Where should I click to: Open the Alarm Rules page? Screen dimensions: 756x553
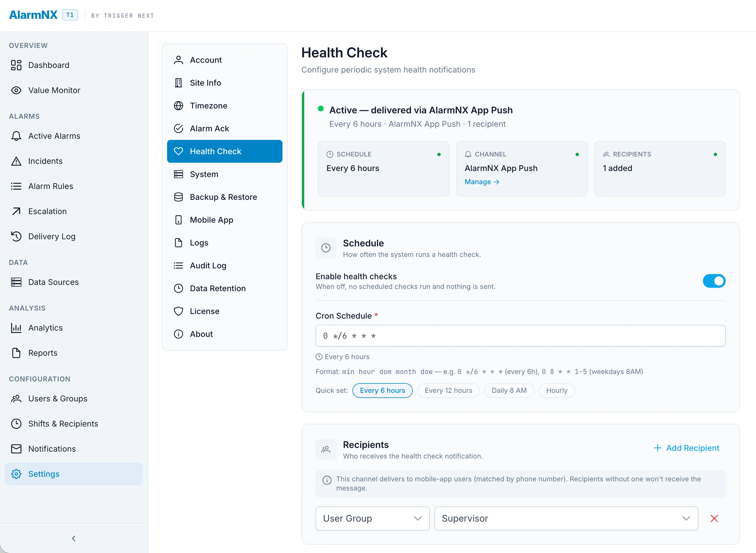(74, 186)
